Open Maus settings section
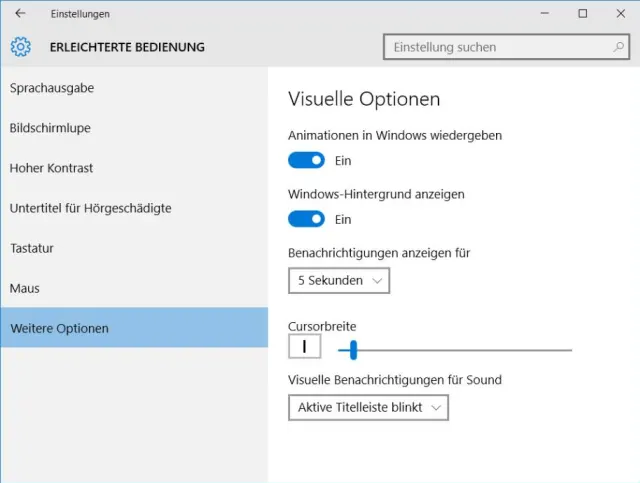This screenshot has width=640, height=483. click(x=24, y=288)
